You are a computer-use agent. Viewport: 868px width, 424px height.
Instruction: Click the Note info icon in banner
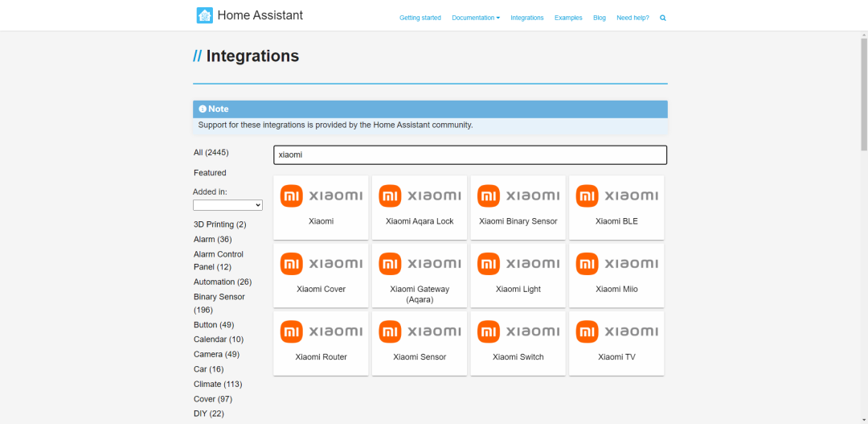pyautogui.click(x=203, y=109)
